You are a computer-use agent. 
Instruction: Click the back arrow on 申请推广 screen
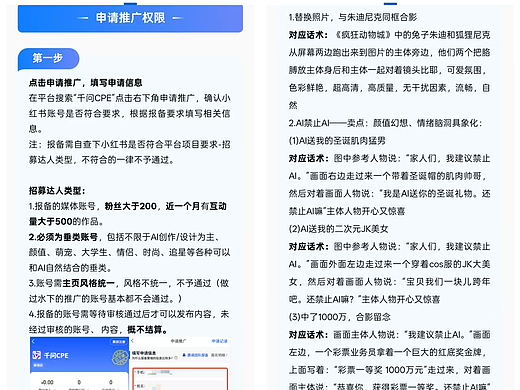pos(132,341)
